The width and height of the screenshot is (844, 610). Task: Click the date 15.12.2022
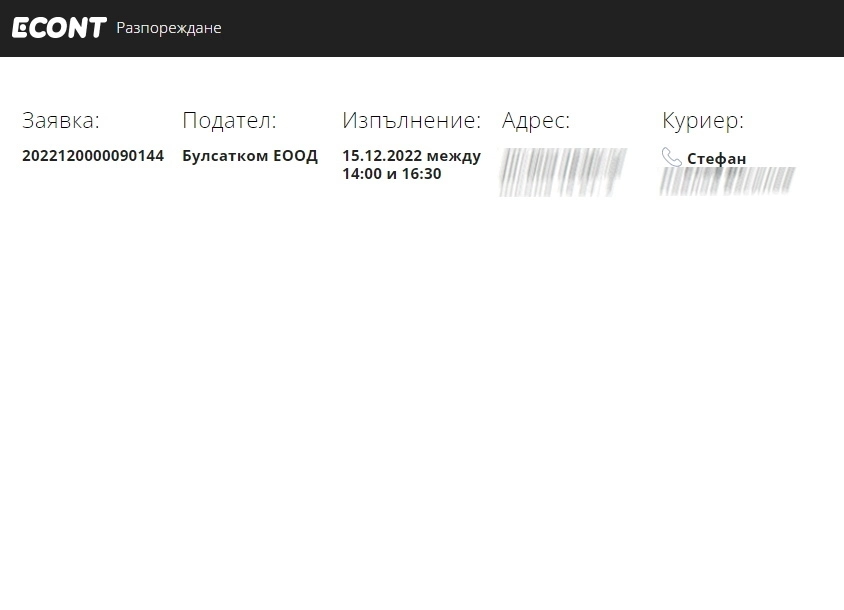[x=382, y=156]
